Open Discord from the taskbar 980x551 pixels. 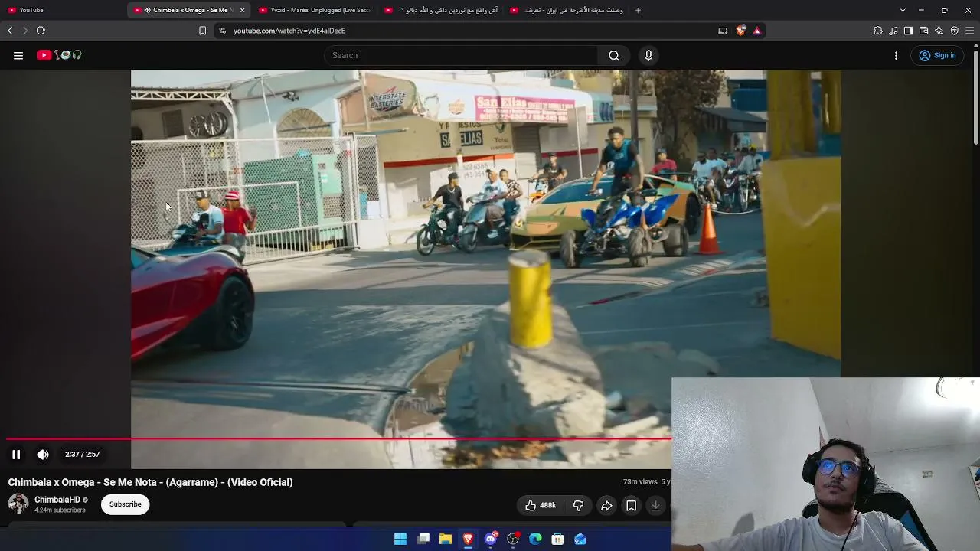(491, 540)
